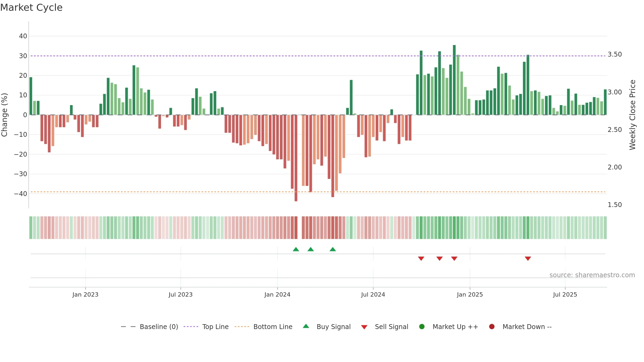Toggle the Top Line legend entry

pyautogui.click(x=206, y=327)
